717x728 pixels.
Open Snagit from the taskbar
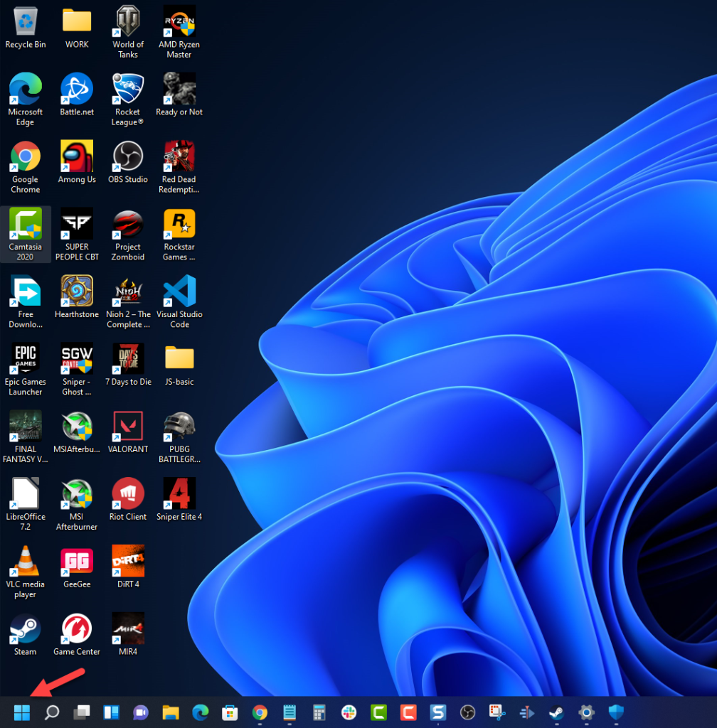coord(438,712)
